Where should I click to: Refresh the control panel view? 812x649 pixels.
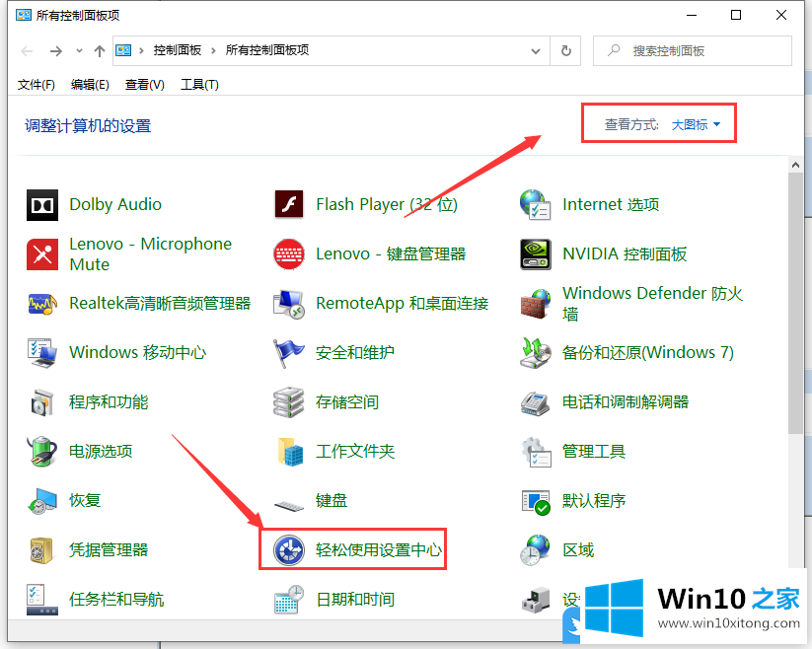click(566, 50)
